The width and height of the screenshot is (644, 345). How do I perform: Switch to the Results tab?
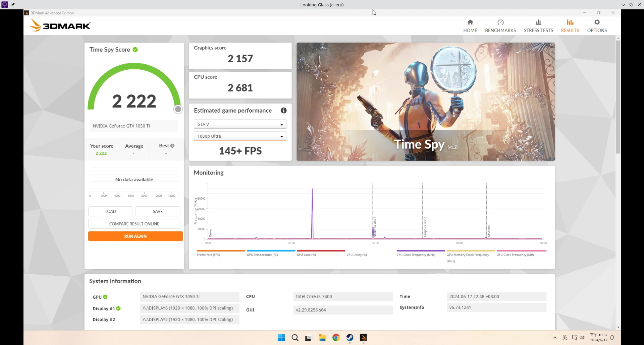point(570,26)
